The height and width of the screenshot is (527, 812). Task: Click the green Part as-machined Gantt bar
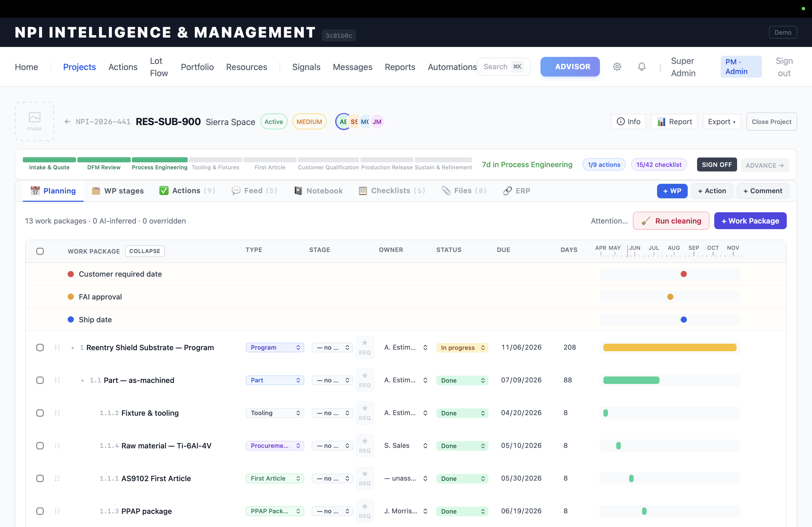click(631, 380)
